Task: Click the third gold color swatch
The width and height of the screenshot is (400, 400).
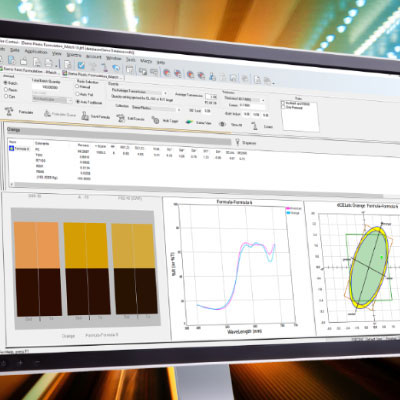Action: [x=133, y=246]
